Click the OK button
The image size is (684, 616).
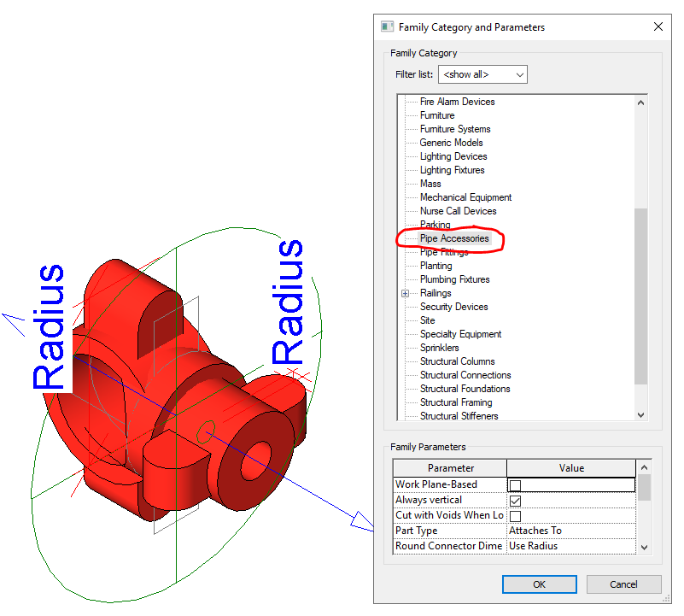[539, 584]
